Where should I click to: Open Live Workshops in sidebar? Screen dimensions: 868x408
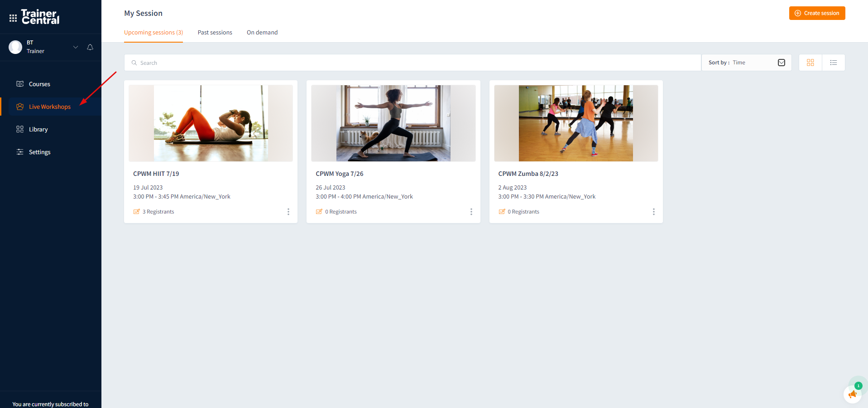(x=51, y=107)
